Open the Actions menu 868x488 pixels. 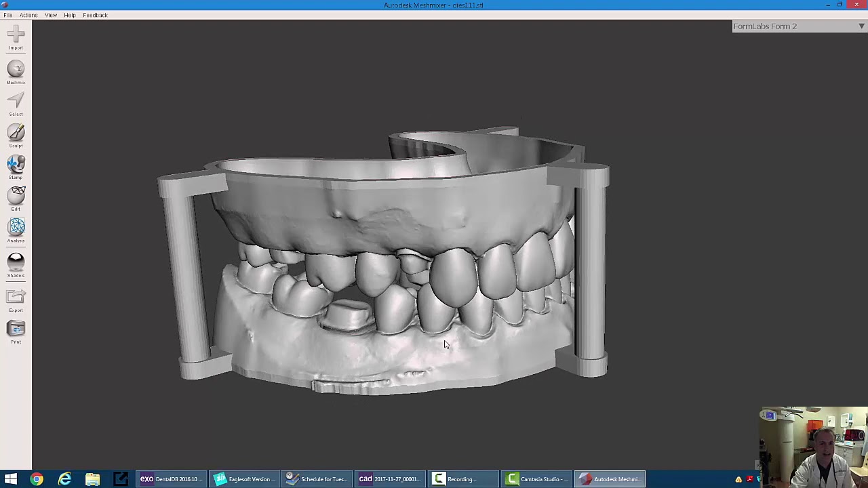pyautogui.click(x=28, y=15)
